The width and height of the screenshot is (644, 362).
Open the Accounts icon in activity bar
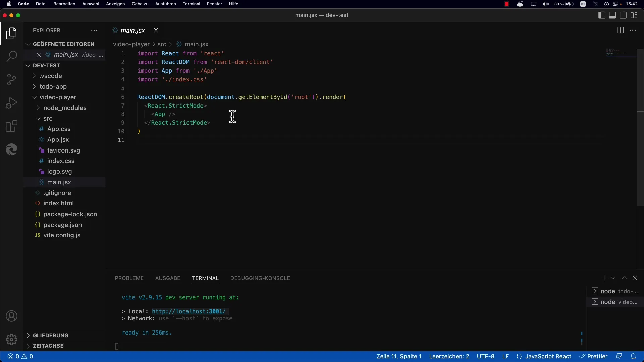tap(11, 316)
